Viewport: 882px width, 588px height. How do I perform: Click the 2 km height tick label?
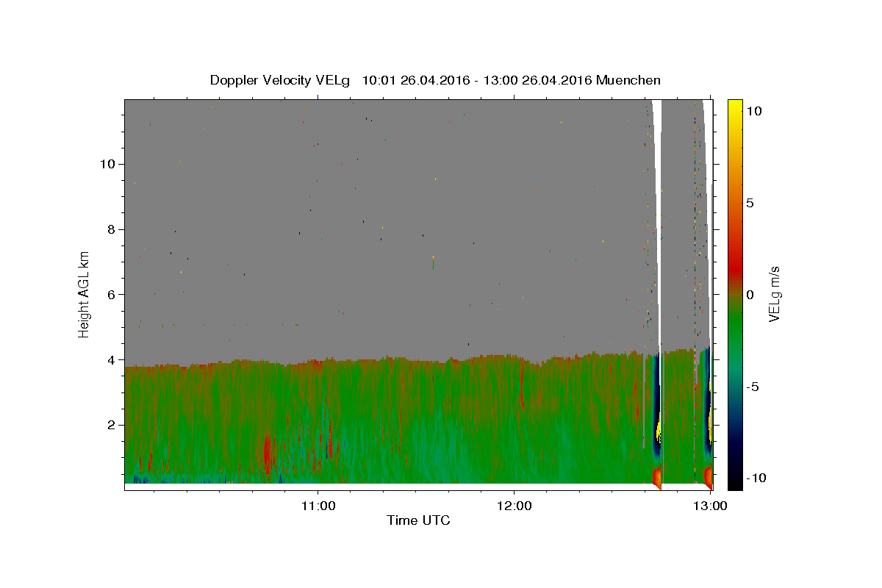pos(112,425)
